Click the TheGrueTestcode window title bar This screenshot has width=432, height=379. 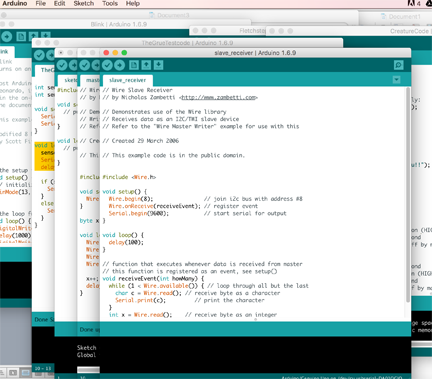tap(187, 43)
